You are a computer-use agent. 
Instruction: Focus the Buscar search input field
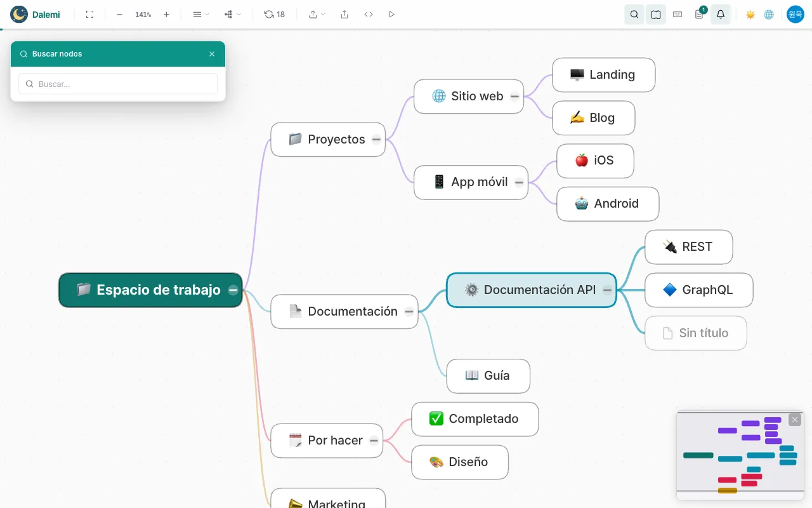tap(118, 84)
